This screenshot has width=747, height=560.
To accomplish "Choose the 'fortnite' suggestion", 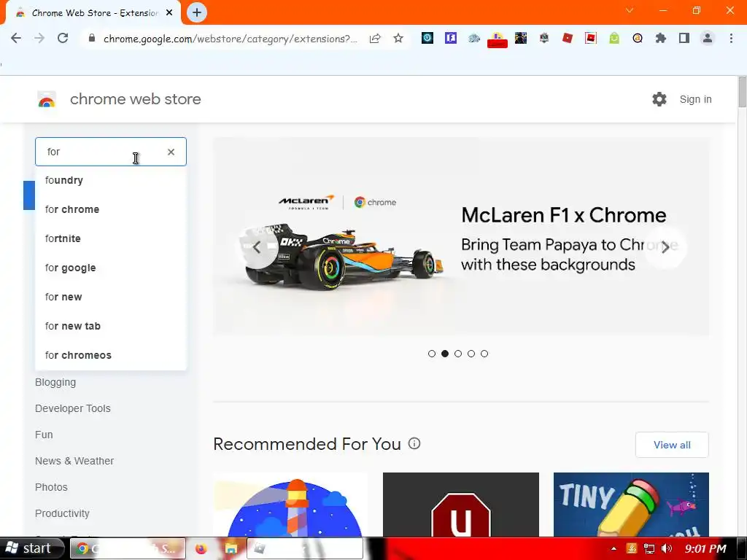I will [x=111, y=238].
